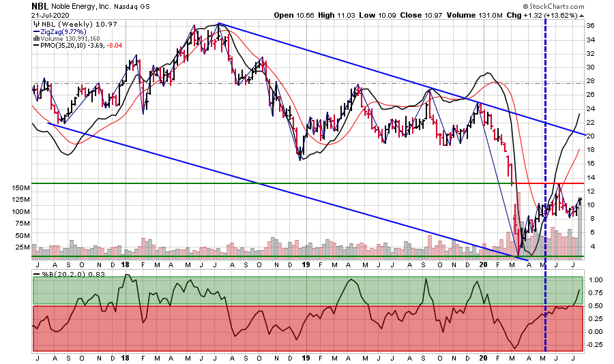Click the green band of the %B panel
614x364 pixels.
(x=307, y=290)
